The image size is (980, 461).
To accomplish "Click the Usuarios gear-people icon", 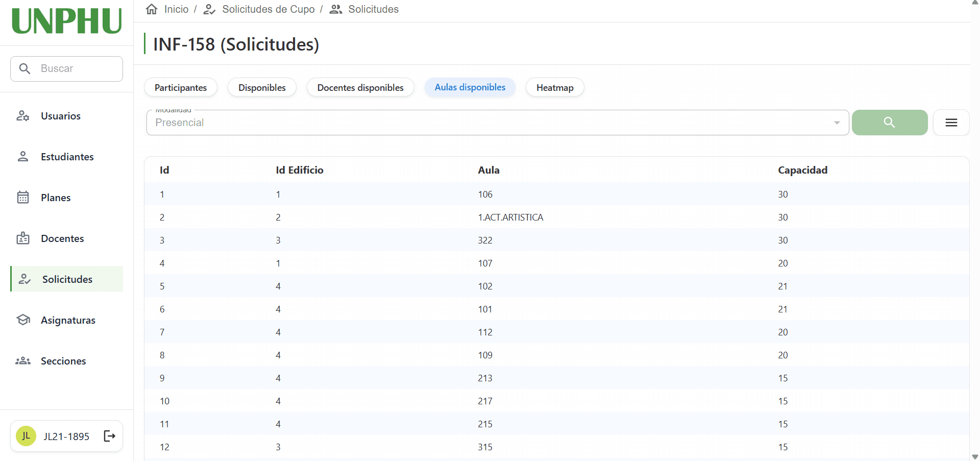I will pos(23,116).
